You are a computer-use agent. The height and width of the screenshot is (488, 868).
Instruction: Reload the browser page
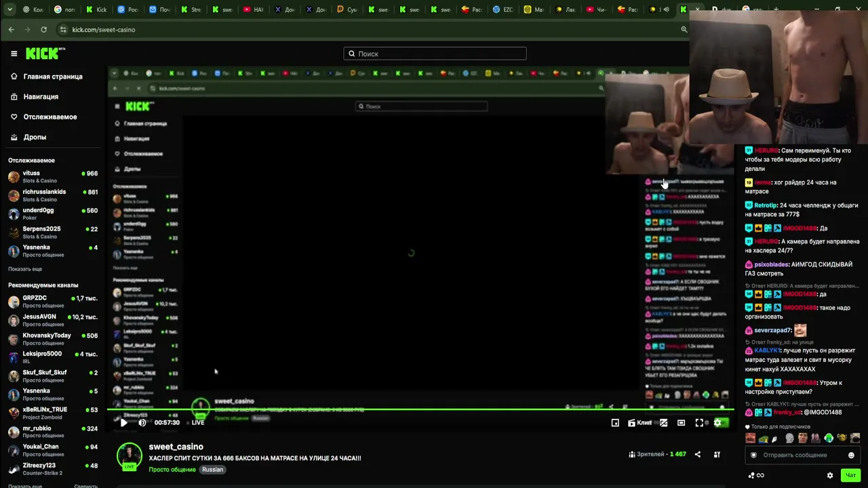[x=44, y=29]
